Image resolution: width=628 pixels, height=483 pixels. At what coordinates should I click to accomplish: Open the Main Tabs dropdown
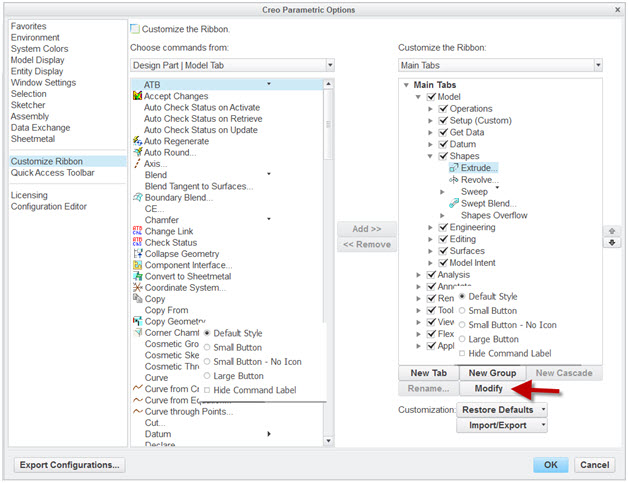[x=598, y=65]
